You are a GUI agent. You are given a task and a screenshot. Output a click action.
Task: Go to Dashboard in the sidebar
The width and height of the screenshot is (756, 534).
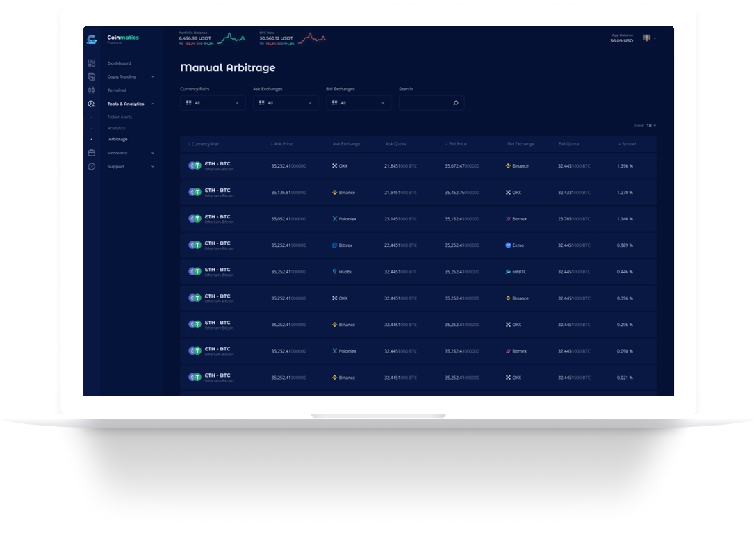pos(119,63)
